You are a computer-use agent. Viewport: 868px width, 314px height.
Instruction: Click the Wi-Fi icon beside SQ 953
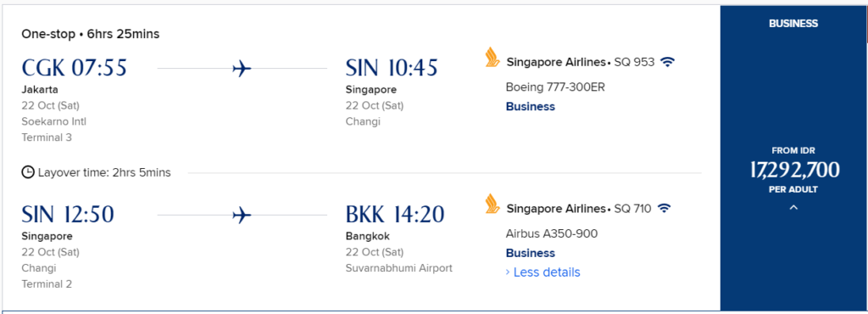click(x=668, y=62)
